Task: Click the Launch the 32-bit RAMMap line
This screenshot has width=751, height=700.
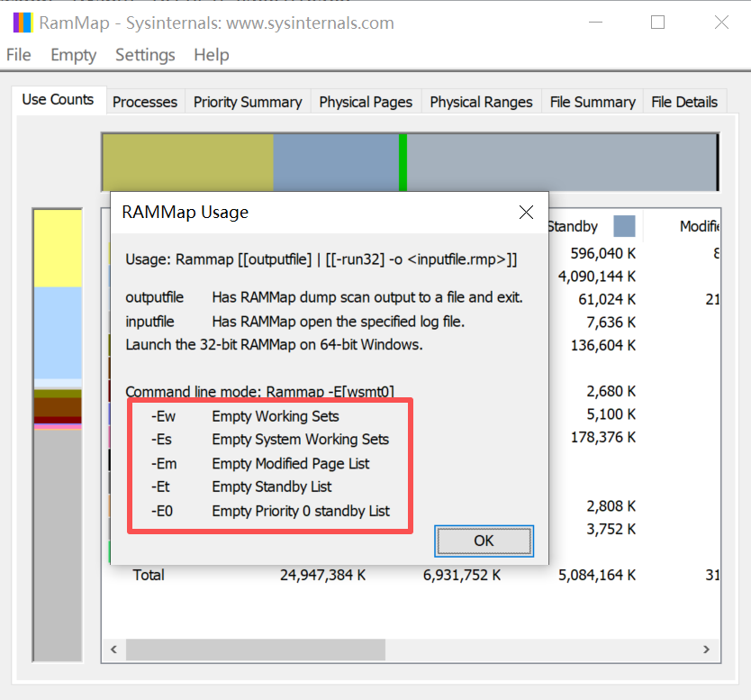Action: (x=274, y=345)
